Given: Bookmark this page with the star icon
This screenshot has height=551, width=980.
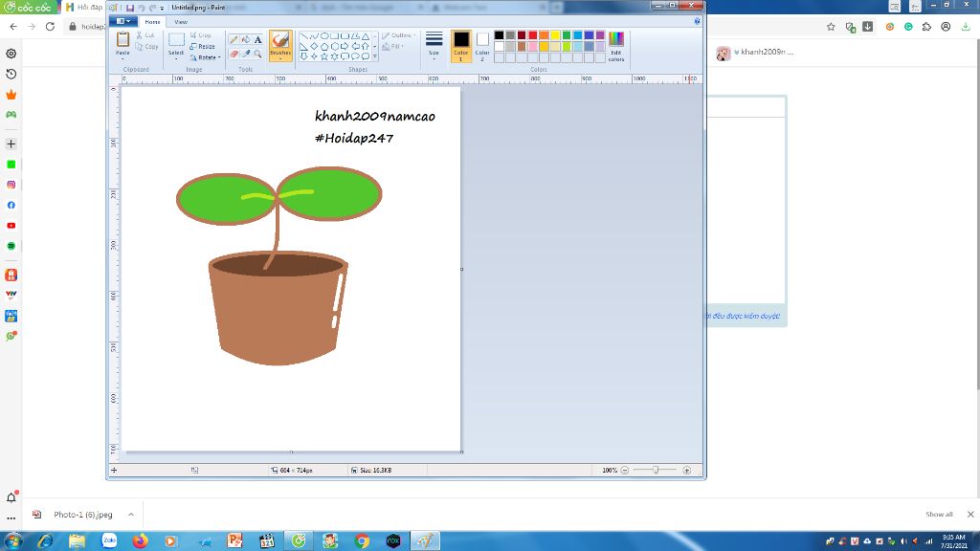Looking at the screenshot, I should [831, 27].
